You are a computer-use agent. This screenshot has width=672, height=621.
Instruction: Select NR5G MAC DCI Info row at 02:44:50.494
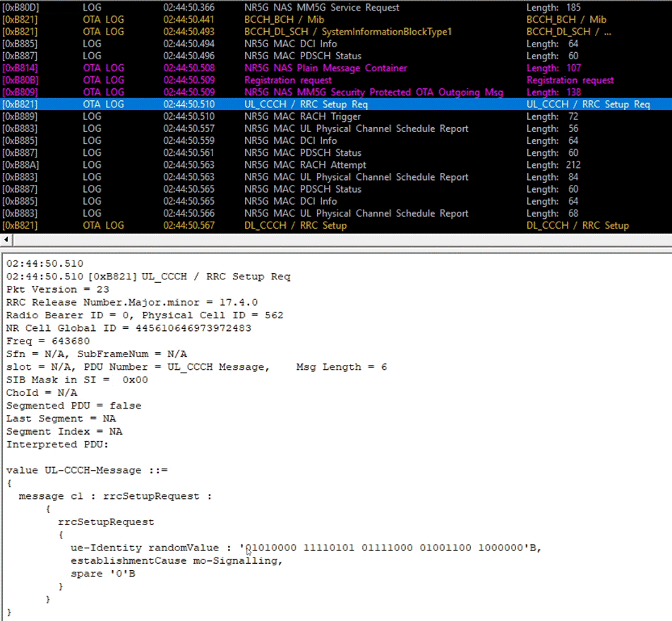(x=336, y=44)
